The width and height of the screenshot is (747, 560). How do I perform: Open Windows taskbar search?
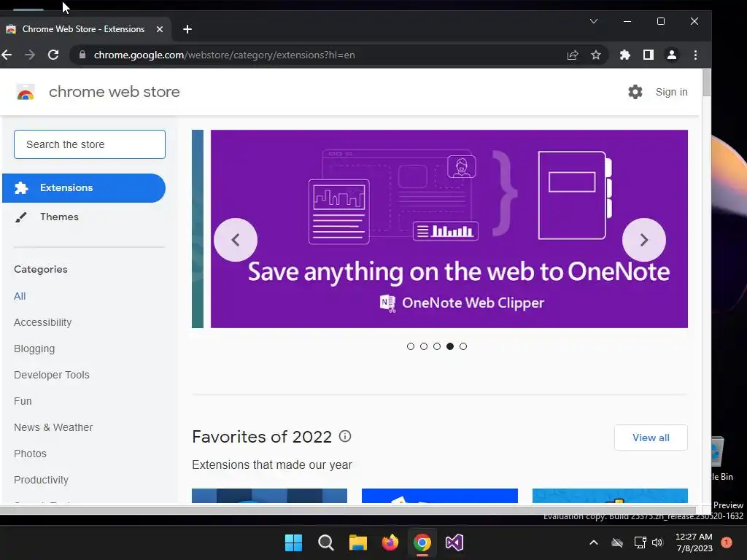tap(326, 542)
